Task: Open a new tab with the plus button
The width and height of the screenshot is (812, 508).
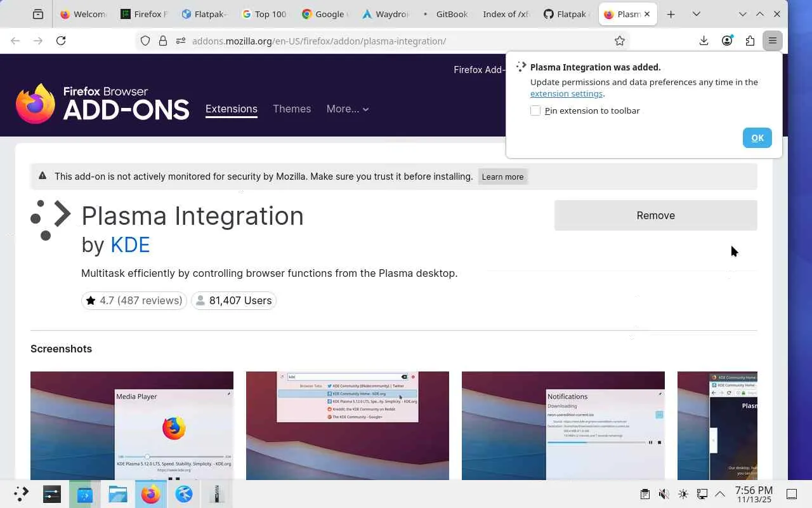Action: (671, 14)
